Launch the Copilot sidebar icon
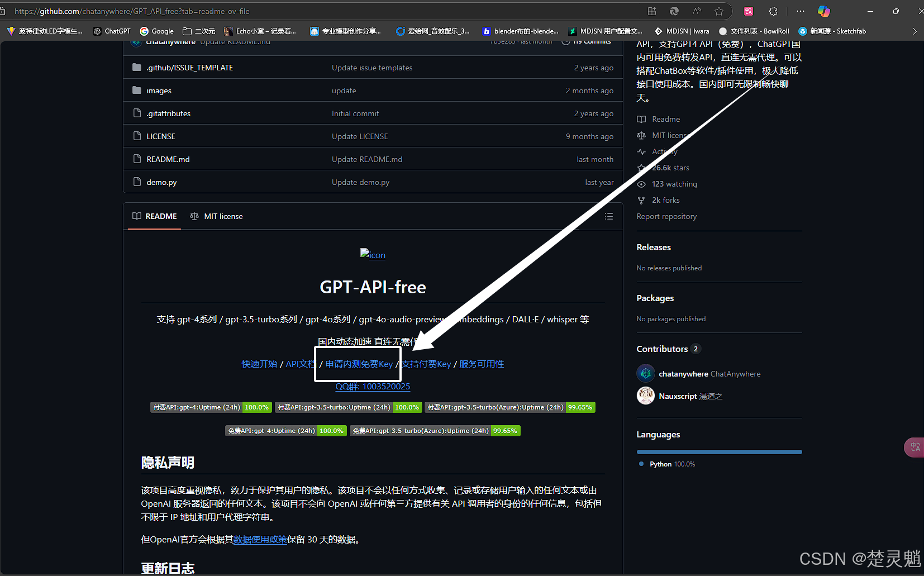Viewport: 924px width, 576px height. click(824, 11)
